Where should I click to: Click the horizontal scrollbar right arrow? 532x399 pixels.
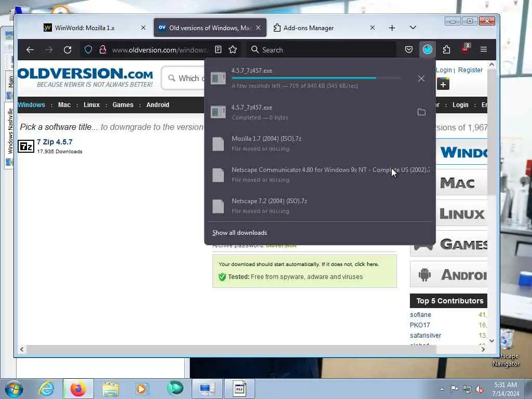pyautogui.click(x=483, y=349)
